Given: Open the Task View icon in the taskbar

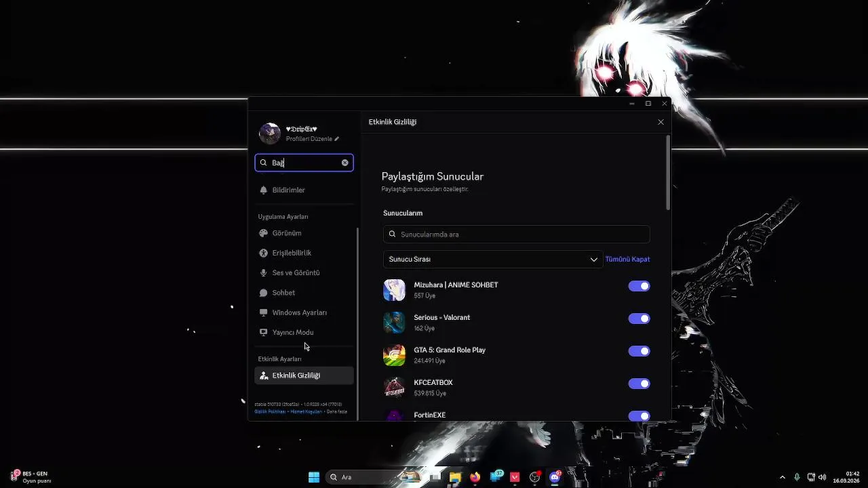Looking at the screenshot, I should (x=435, y=477).
